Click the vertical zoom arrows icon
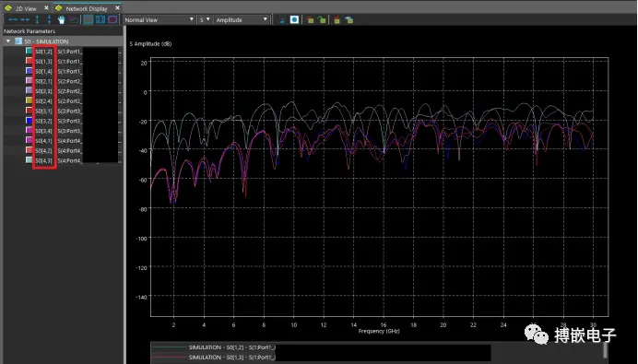The width and height of the screenshot is (638, 364). pos(37,19)
